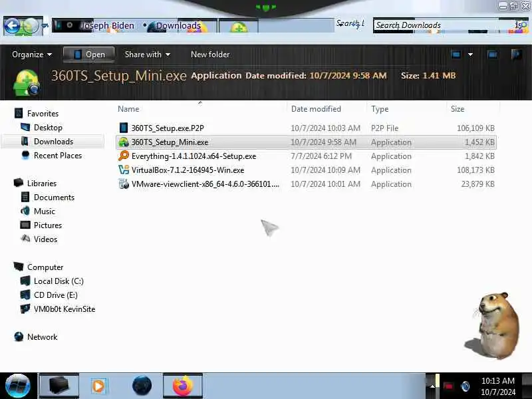Create a New folder
Viewport: 532px width, 399px height.
point(210,55)
